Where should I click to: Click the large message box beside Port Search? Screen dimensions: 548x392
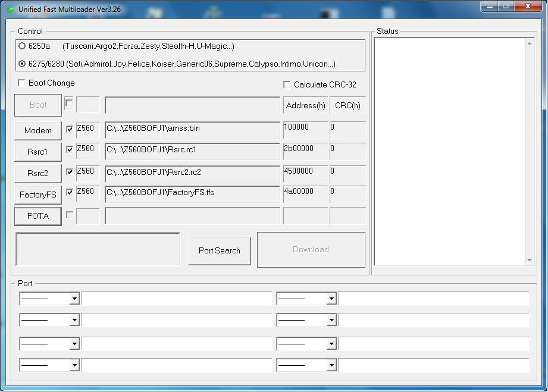[x=98, y=249]
